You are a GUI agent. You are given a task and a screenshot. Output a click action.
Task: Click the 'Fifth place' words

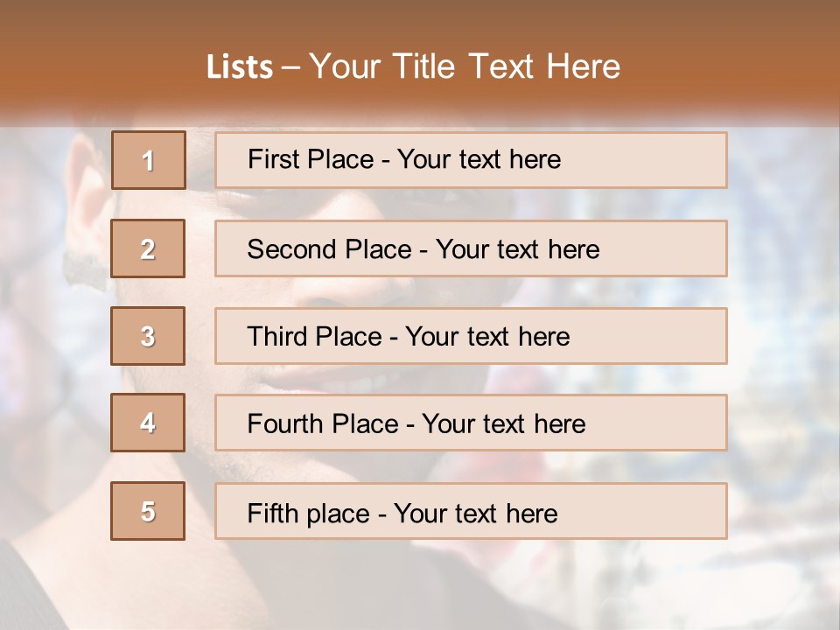coord(309,514)
